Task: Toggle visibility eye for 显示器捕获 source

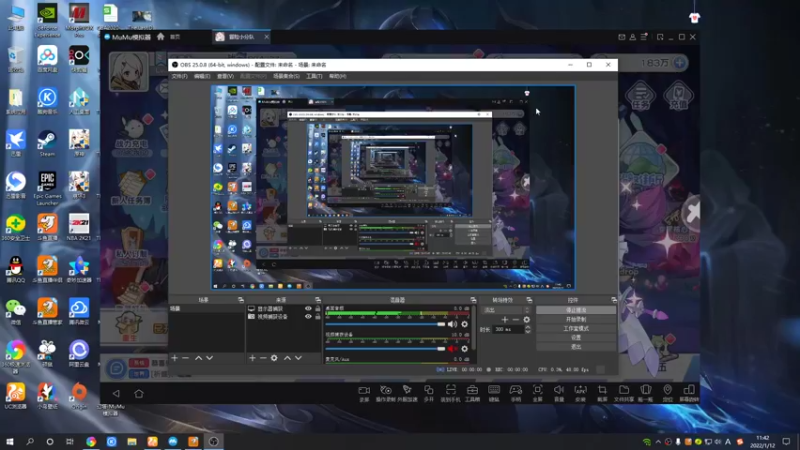Action: point(308,309)
